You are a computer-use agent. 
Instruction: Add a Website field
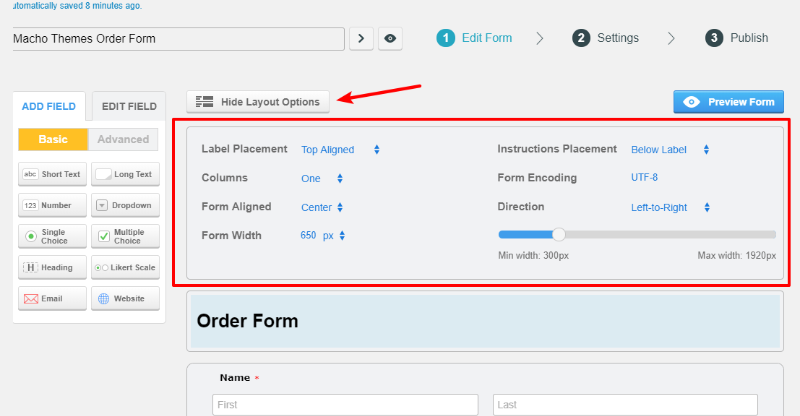125,299
